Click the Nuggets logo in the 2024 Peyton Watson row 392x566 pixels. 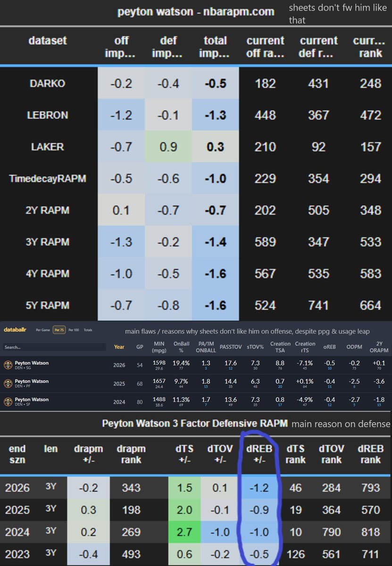click(8, 402)
